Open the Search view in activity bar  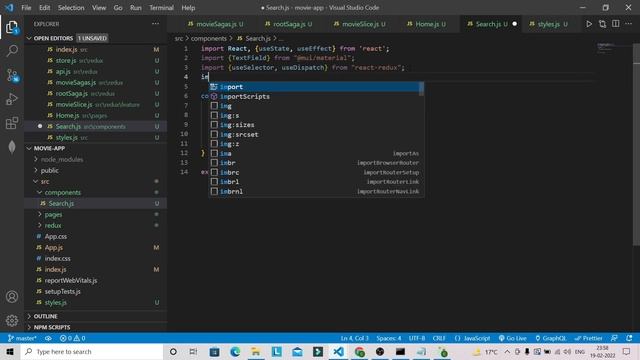click(12, 51)
